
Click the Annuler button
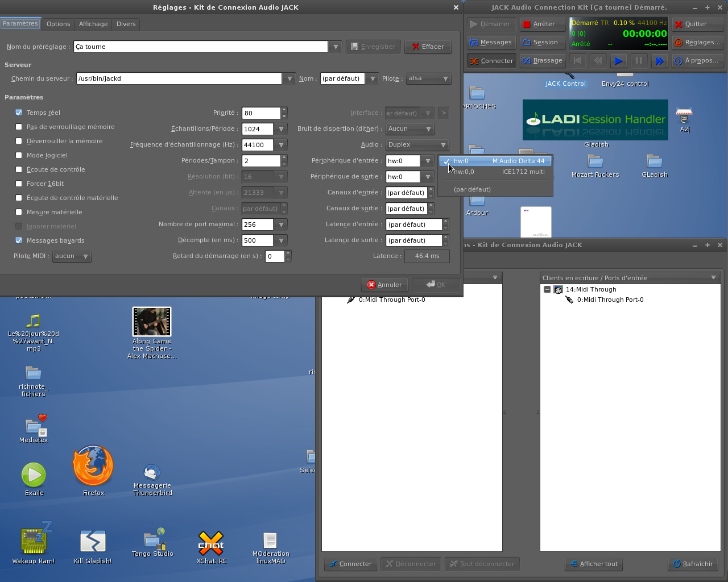pos(384,285)
